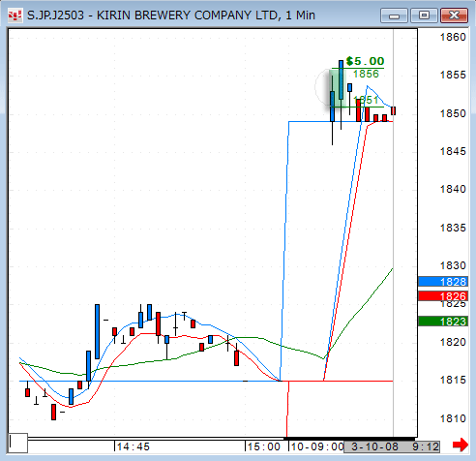The height and width of the screenshot is (461, 476).
Task: Maximize the Kirin Brewery chart window
Action: coord(424,15)
